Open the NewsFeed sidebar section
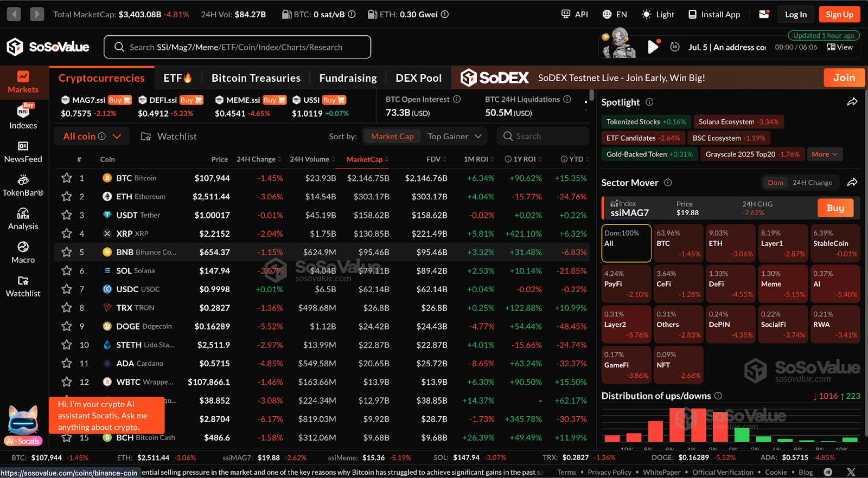 pyautogui.click(x=23, y=152)
